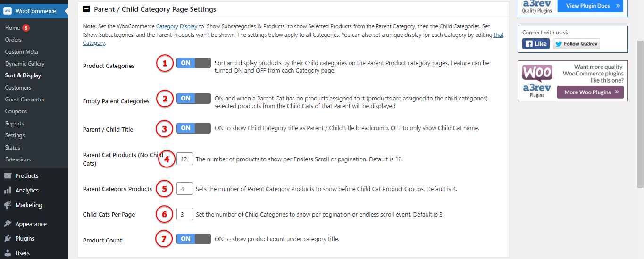Switch off the Parent / Child Title toggle

[193, 128]
